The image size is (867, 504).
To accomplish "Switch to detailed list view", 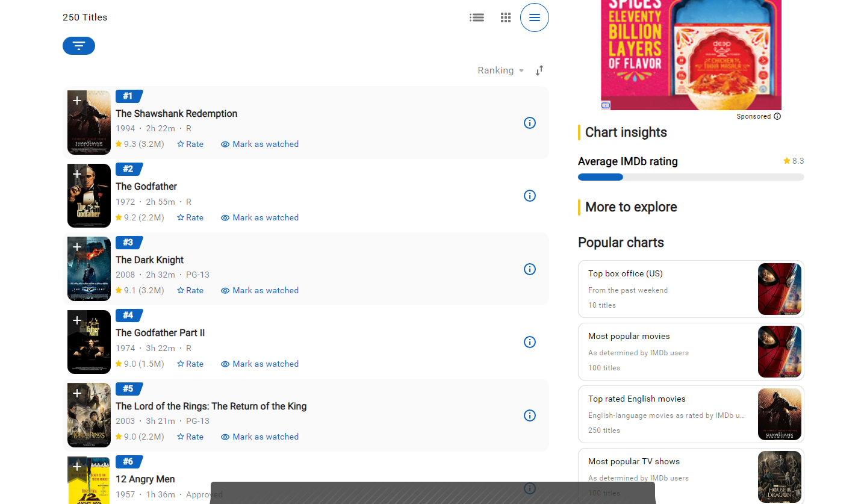I will pos(477,17).
